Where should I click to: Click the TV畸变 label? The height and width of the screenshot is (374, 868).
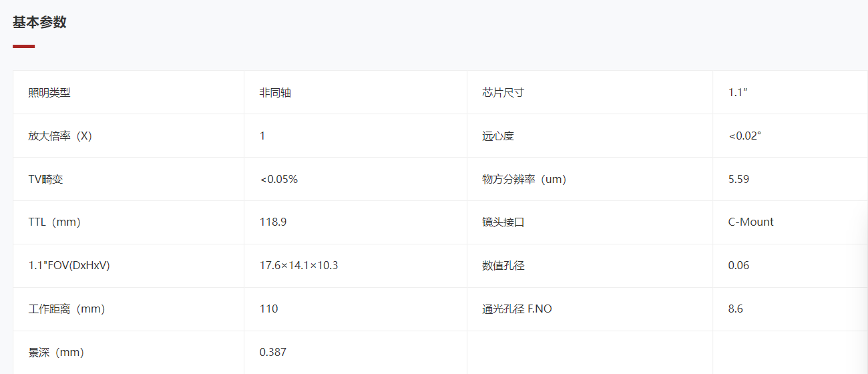[45, 179]
